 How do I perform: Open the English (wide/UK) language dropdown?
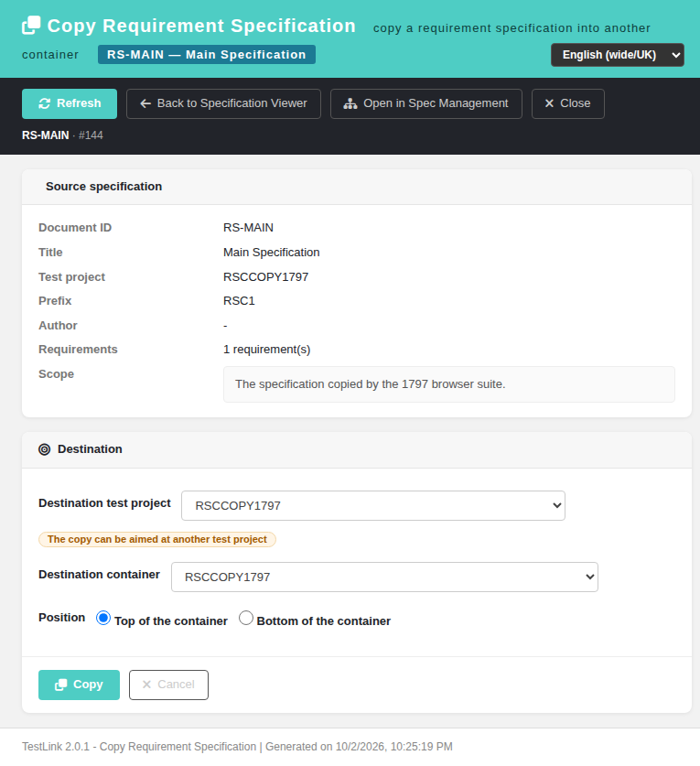pos(618,55)
